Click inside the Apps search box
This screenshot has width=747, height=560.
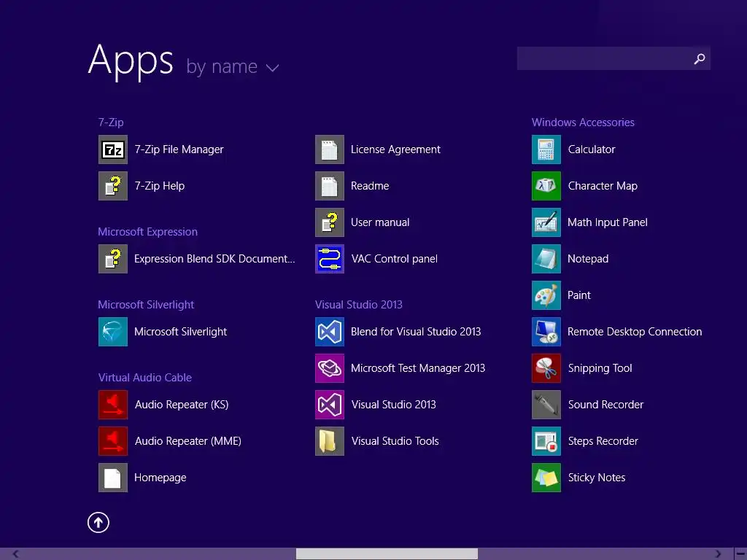point(614,58)
